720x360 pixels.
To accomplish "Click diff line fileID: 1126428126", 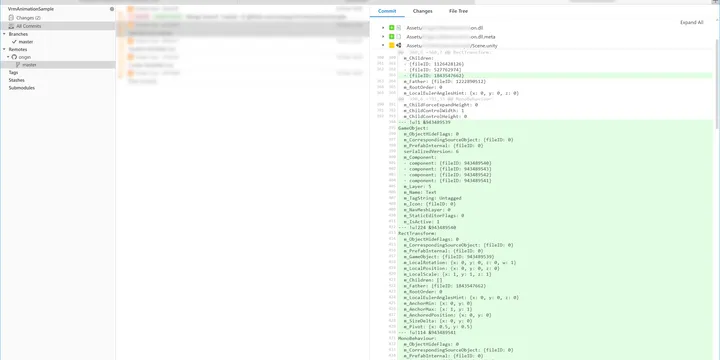I will [x=434, y=64].
